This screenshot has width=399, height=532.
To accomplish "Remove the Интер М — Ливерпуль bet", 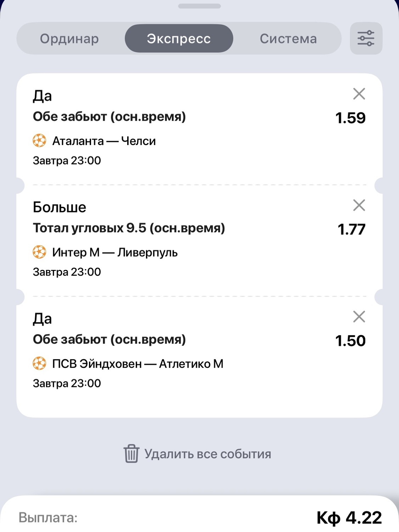I will [359, 205].
